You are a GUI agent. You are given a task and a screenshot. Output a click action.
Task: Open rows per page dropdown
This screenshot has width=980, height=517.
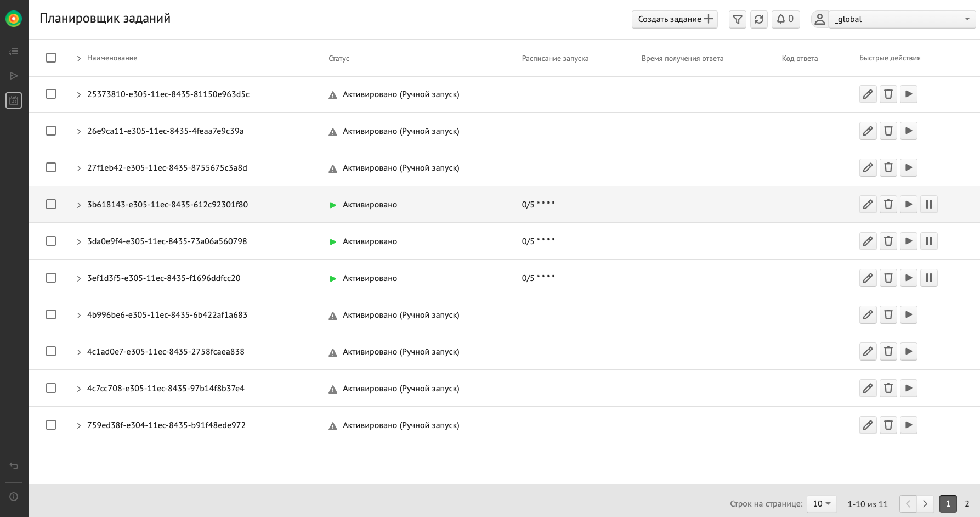click(x=821, y=504)
